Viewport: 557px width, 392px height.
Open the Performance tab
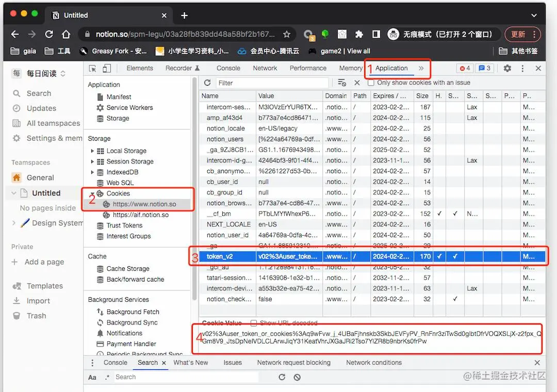(307, 68)
